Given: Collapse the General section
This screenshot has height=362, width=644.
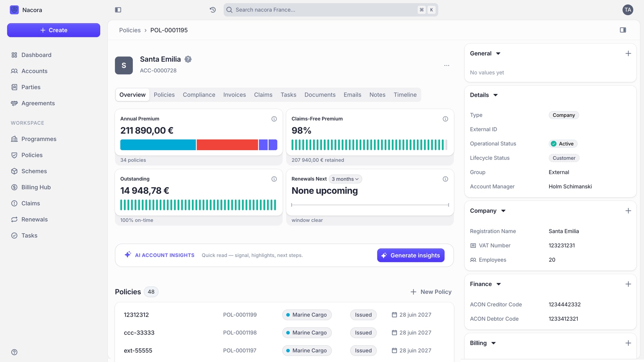Looking at the screenshot, I should pyautogui.click(x=498, y=53).
